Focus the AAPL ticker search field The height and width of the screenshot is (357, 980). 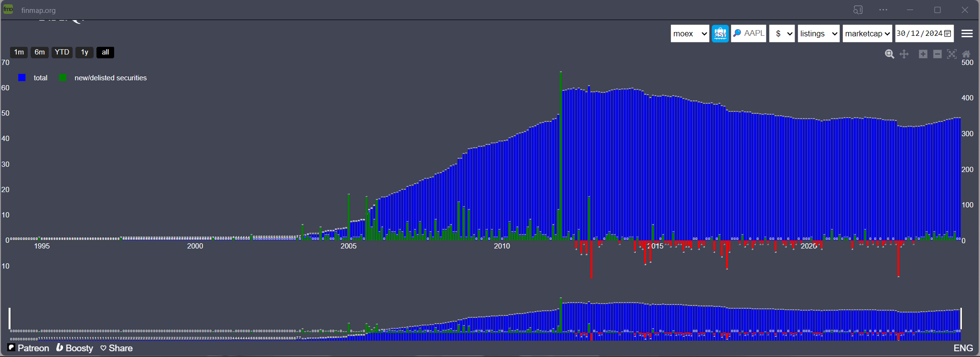(749, 33)
